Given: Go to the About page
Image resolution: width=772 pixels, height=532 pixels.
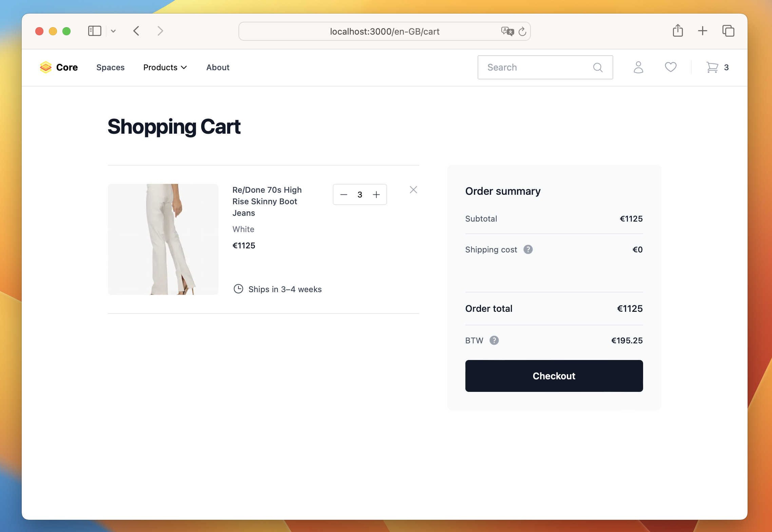Looking at the screenshot, I should (218, 68).
